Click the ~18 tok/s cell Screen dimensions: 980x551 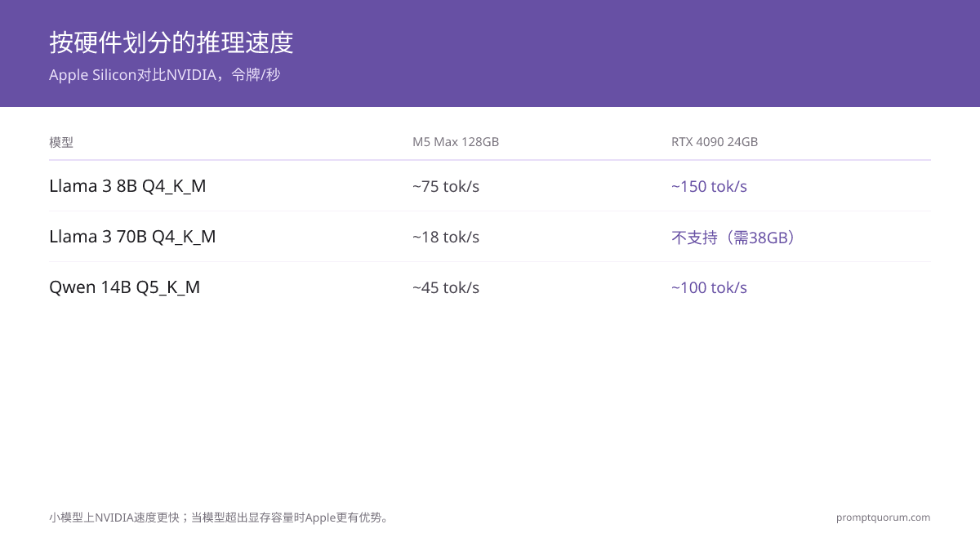pyautogui.click(x=446, y=237)
